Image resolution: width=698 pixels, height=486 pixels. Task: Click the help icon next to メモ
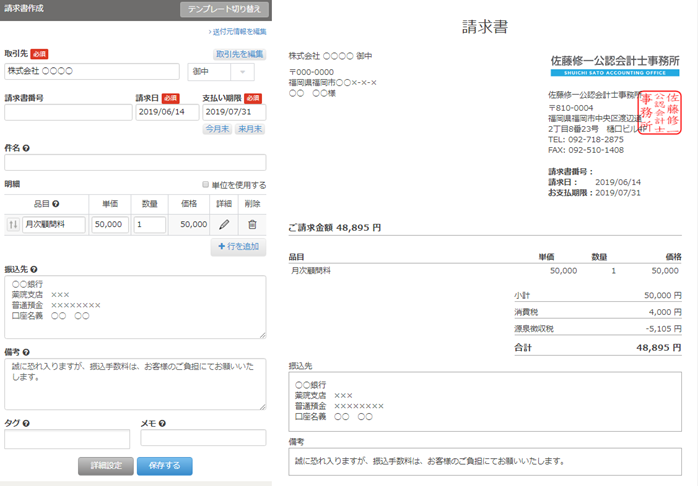click(162, 423)
